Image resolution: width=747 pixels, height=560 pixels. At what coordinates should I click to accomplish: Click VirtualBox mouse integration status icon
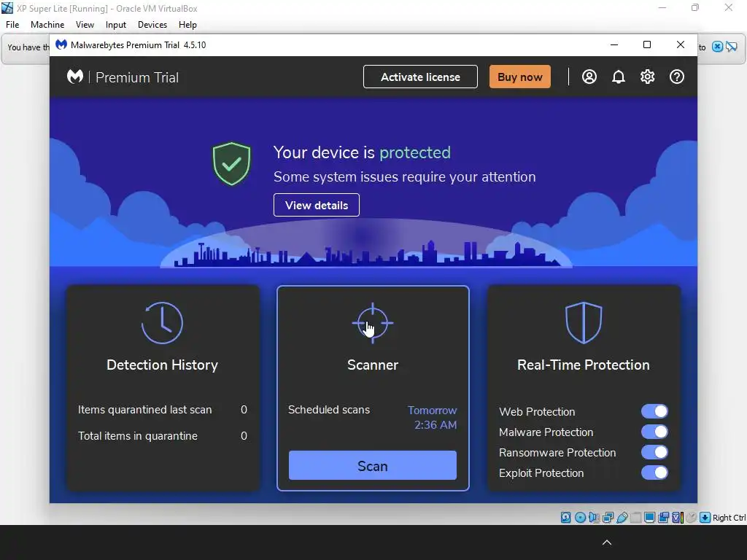pyautogui.click(x=692, y=518)
